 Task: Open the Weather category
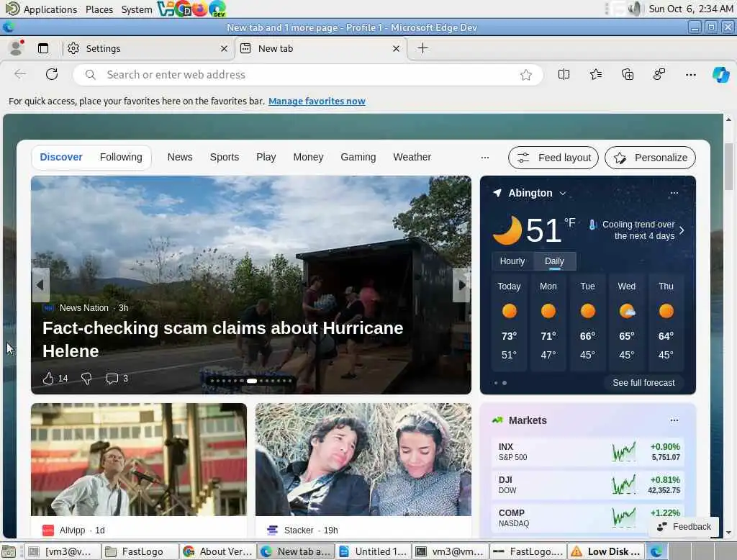(x=412, y=157)
